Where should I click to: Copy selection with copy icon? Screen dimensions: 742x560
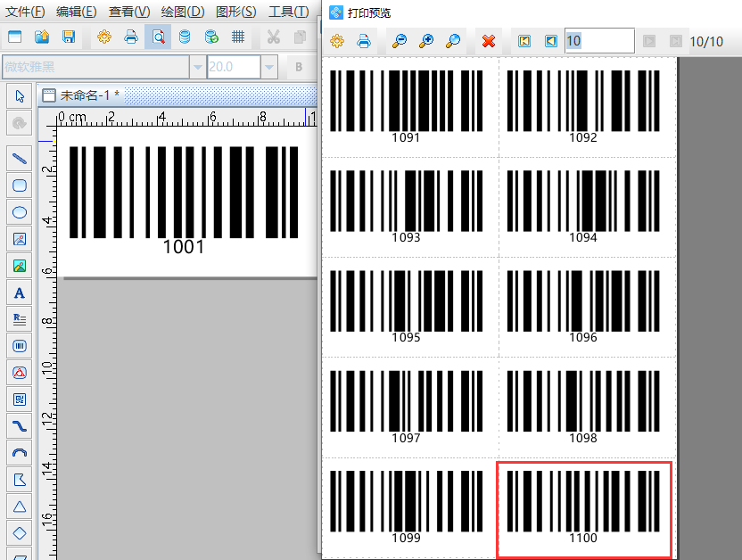(x=300, y=37)
